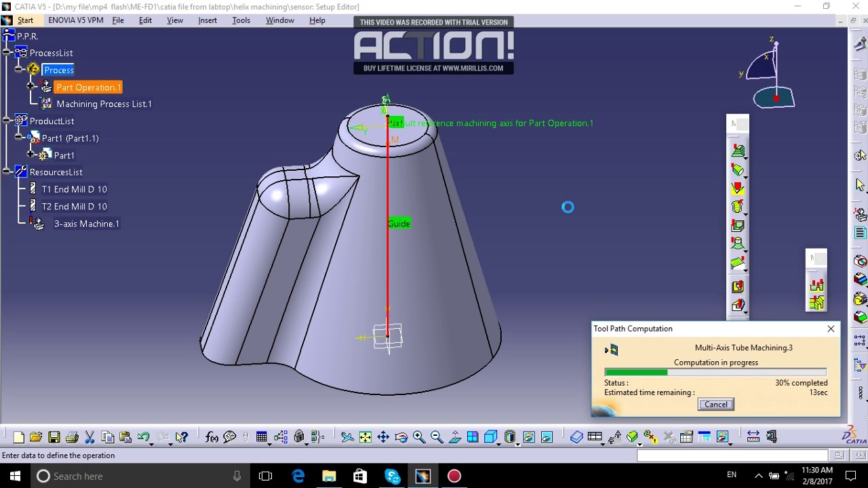Select Machining Process List.1 tree item
The width and height of the screenshot is (868, 488).
pos(104,104)
